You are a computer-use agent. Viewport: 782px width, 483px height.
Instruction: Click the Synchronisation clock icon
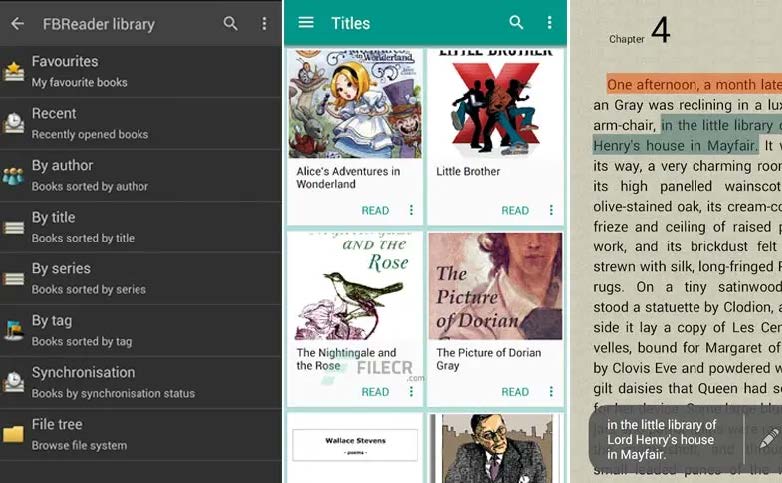click(x=13, y=382)
